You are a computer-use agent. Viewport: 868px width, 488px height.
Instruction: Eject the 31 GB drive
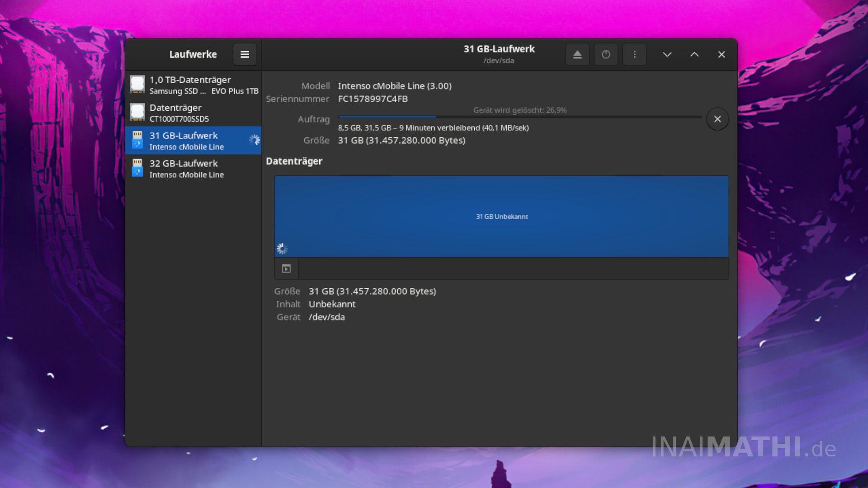coord(577,54)
